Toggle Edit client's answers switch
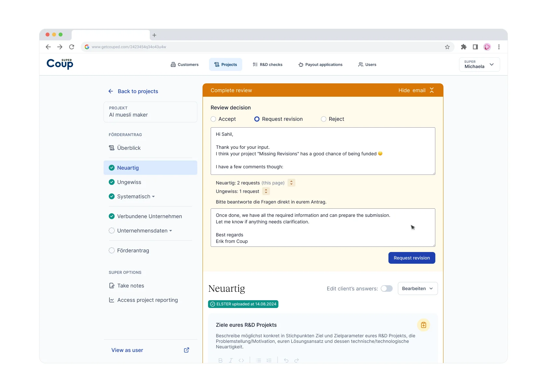The height and width of the screenshot is (392, 547). (387, 288)
